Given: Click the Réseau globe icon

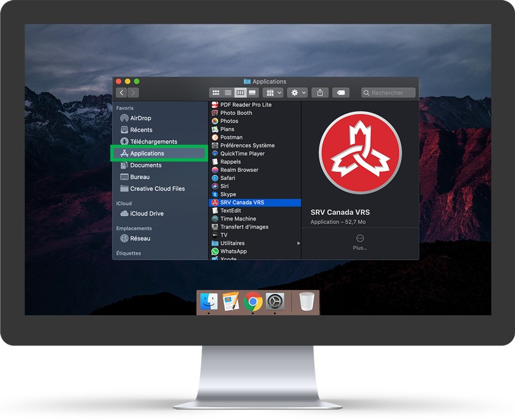Looking at the screenshot, I should [x=124, y=239].
